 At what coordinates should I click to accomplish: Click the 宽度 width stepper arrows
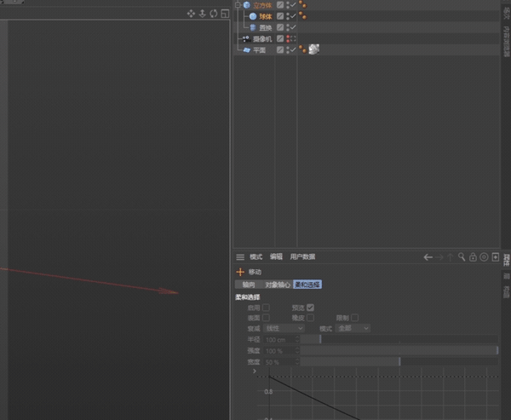click(x=297, y=361)
